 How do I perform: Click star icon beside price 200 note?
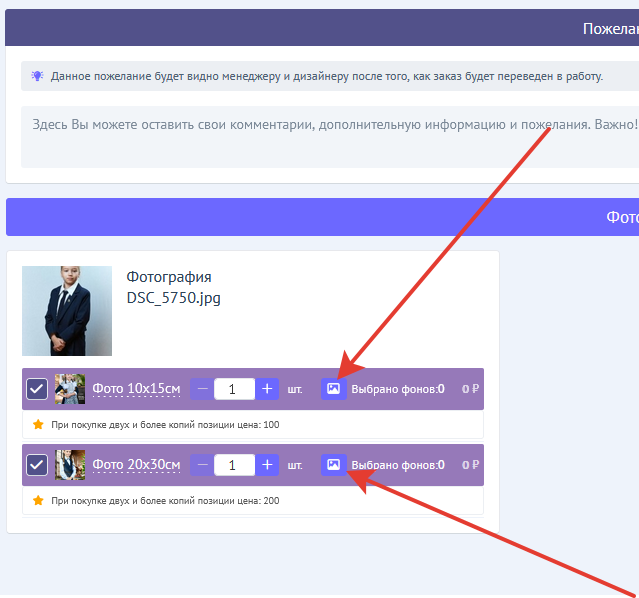tap(38, 500)
